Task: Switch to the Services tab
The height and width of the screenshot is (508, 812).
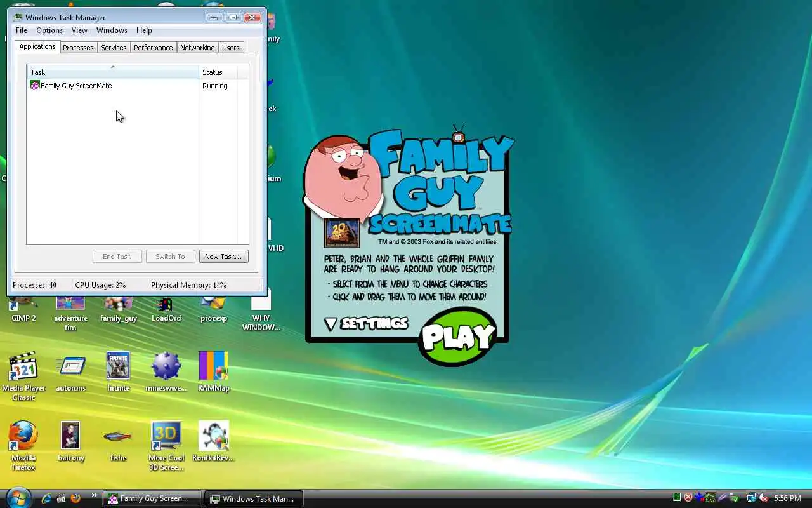Action: point(114,48)
